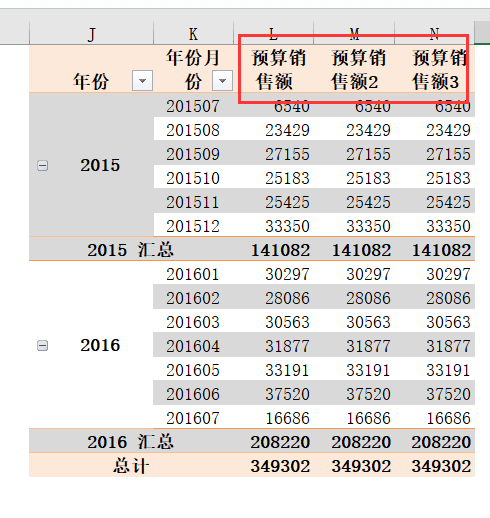Collapse the 2015 group
Viewport: 490px width, 518px height.
point(42,165)
